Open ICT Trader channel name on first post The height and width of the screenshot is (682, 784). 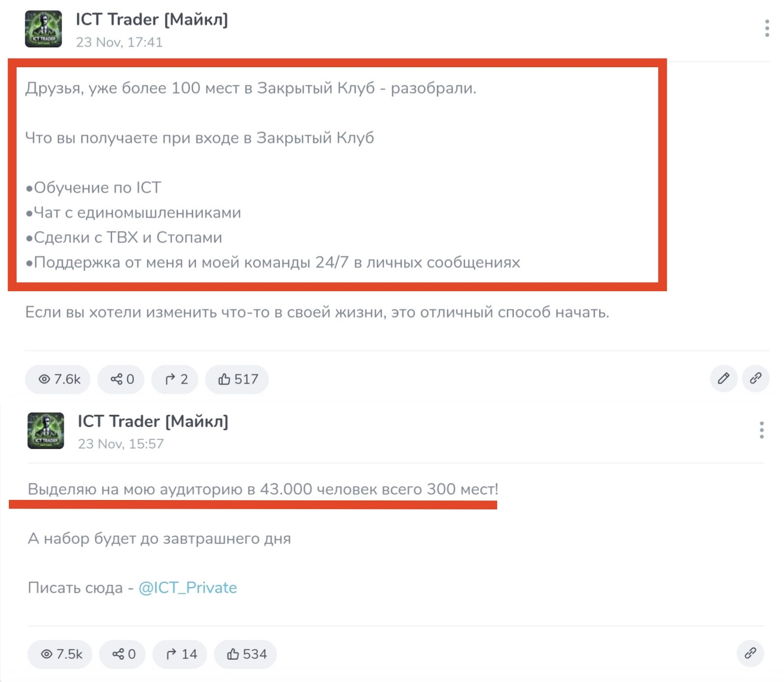[152, 20]
